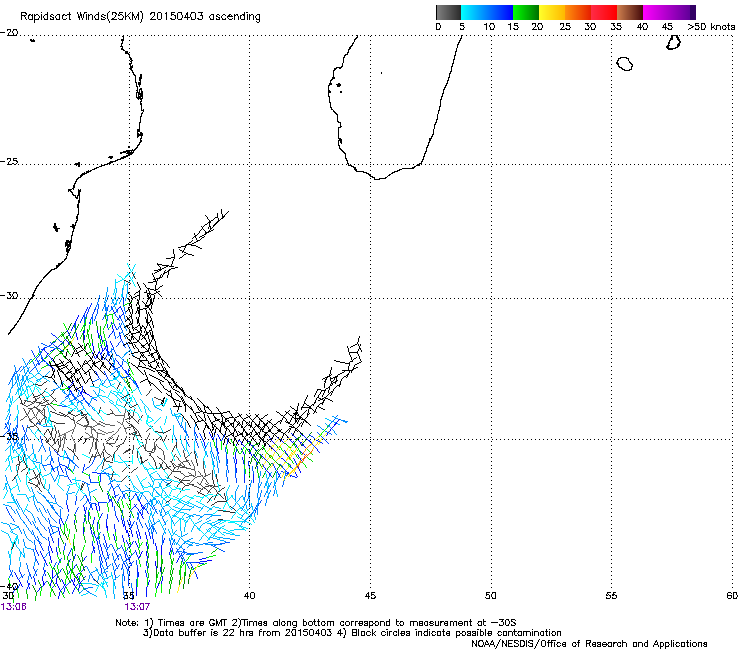The width and height of the screenshot is (740, 650).
Task: Click the latitude label '-25' on left axis
Action: [x=9, y=162]
